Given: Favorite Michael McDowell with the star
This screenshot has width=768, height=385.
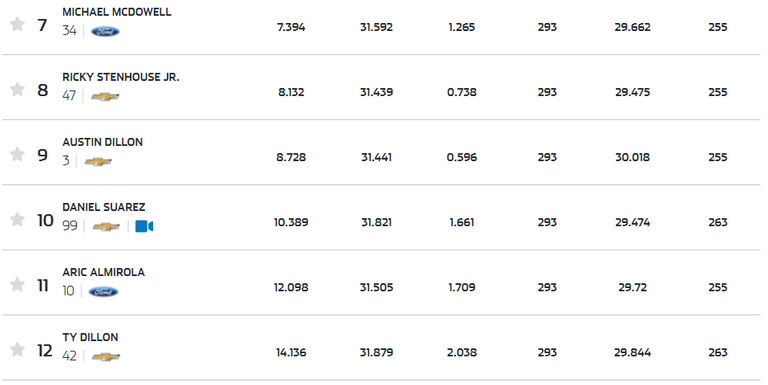Looking at the screenshot, I should pyautogui.click(x=17, y=24).
